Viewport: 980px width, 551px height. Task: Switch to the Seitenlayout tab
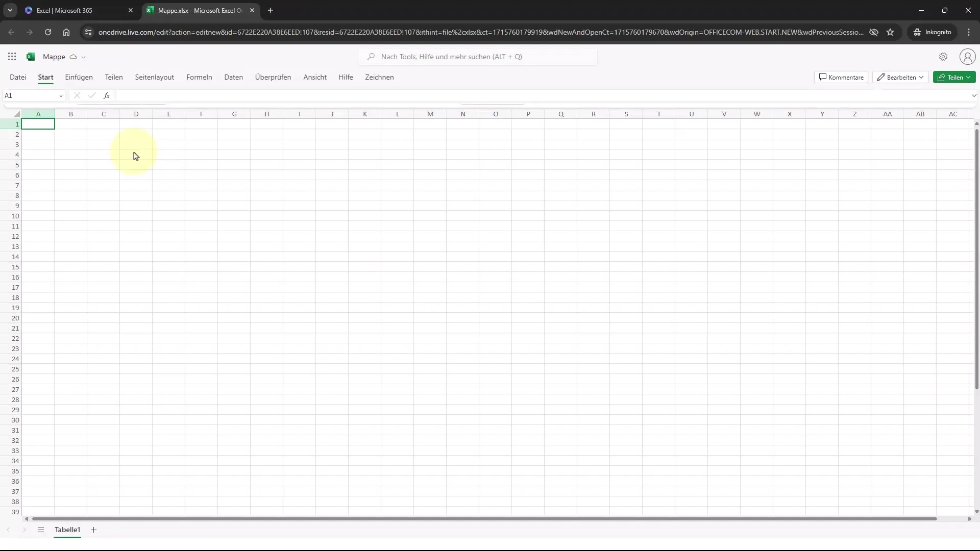point(155,77)
